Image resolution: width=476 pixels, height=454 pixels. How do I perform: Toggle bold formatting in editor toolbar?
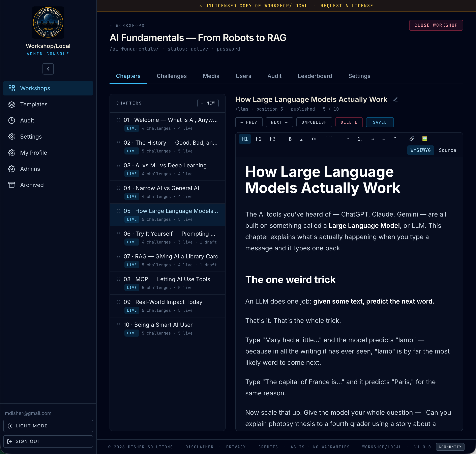290,139
